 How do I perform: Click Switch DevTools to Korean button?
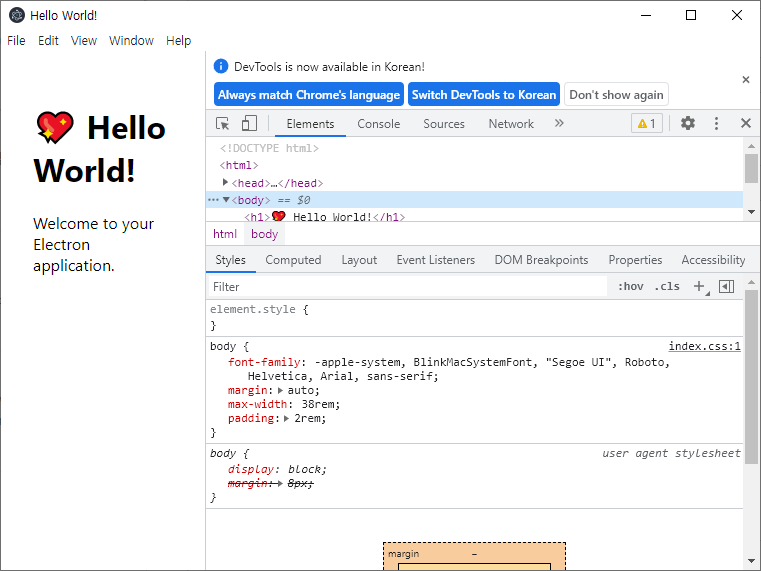pyautogui.click(x=484, y=95)
